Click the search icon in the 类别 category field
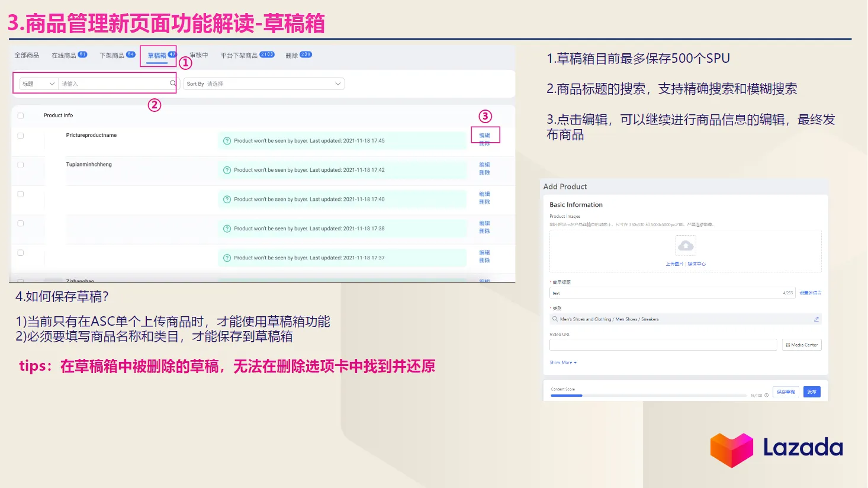868x488 pixels. (554, 319)
